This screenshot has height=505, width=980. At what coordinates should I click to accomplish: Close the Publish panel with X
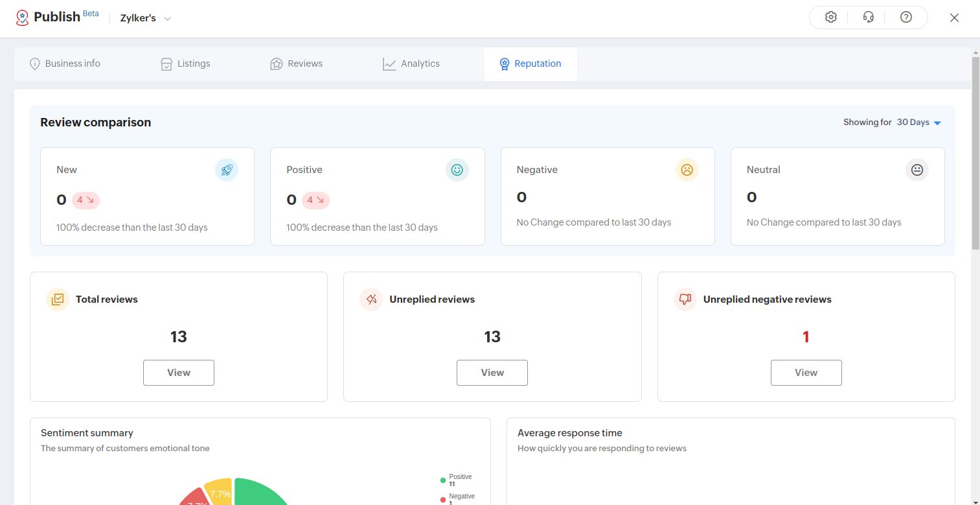tap(954, 18)
